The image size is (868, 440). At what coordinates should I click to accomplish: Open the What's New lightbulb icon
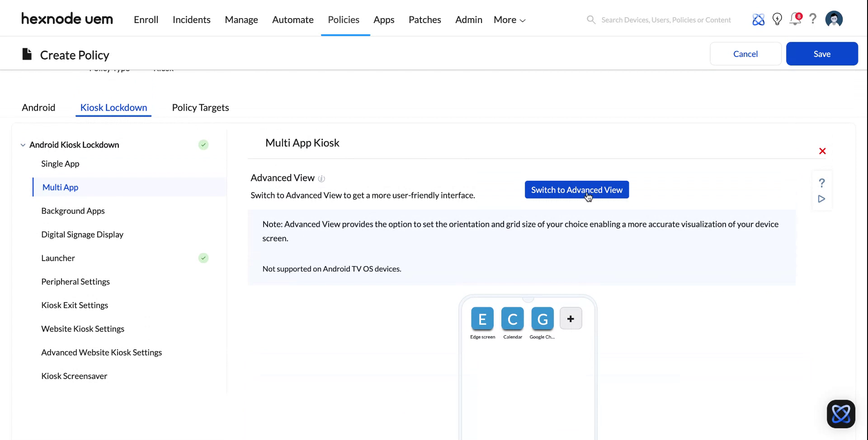pyautogui.click(x=777, y=19)
